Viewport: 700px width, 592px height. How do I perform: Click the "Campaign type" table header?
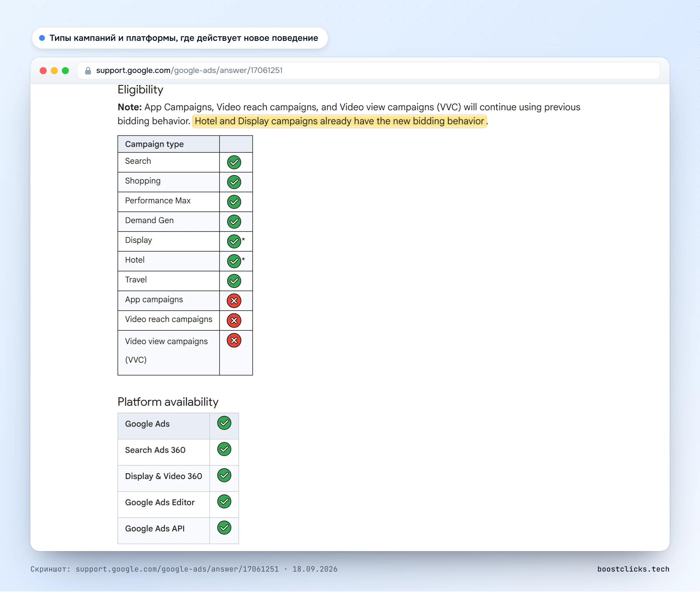tap(169, 144)
